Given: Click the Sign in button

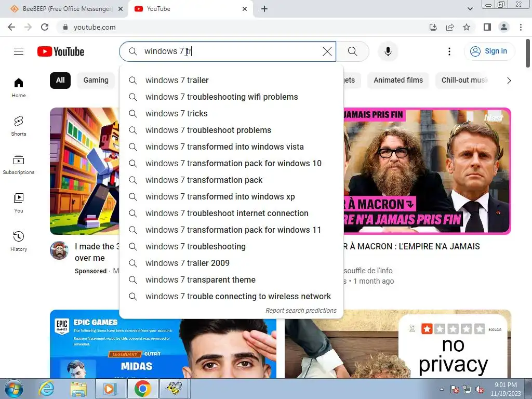Looking at the screenshot, I should coord(489,51).
